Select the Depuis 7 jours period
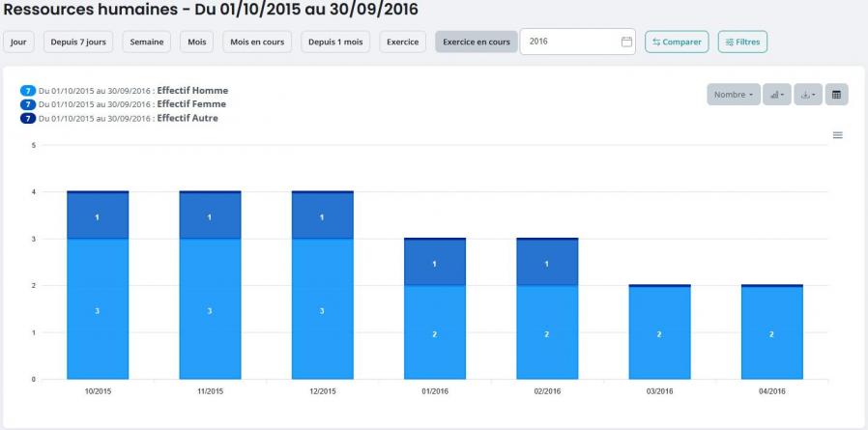This screenshot has height=430, width=868. [78, 43]
